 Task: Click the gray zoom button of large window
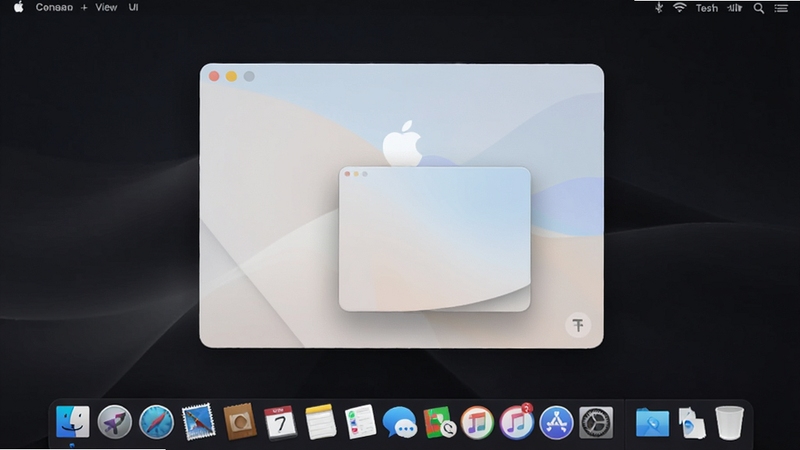(x=249, y=76)
